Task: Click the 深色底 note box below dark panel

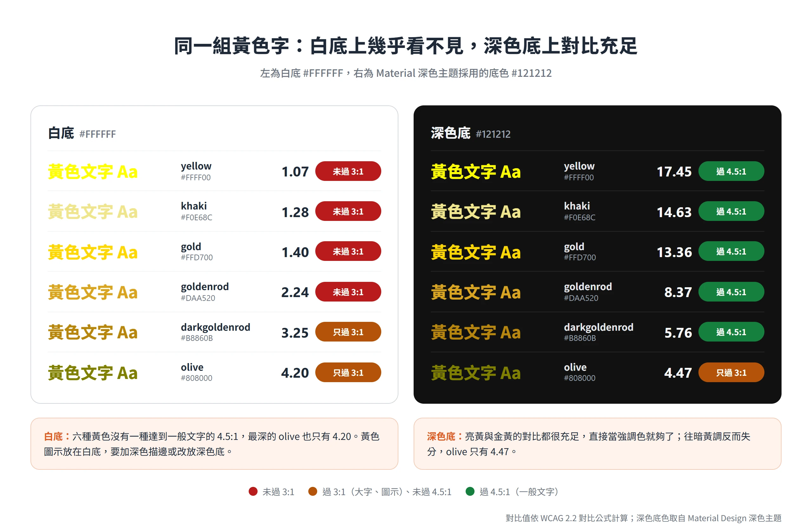Action: [597, 444]
